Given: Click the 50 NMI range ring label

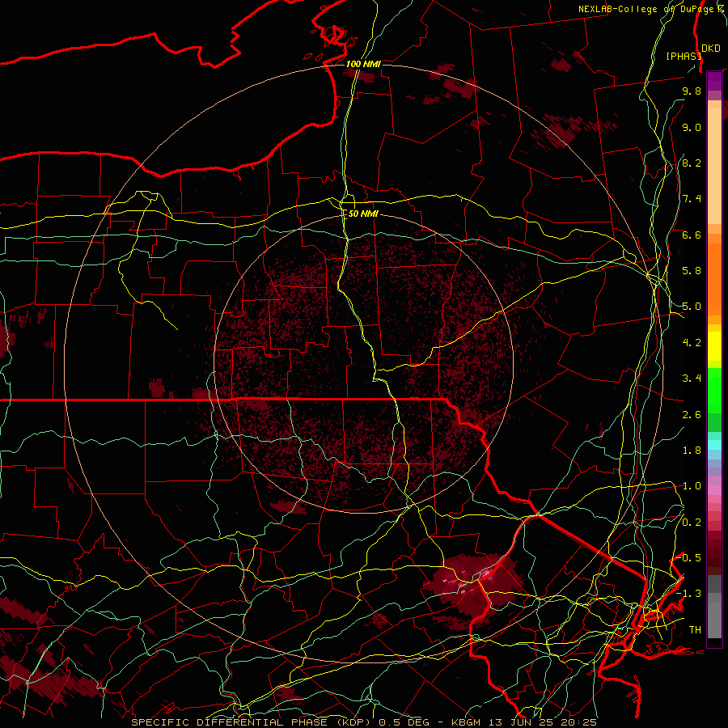Looking at the screenshot, I should (363, 214).
